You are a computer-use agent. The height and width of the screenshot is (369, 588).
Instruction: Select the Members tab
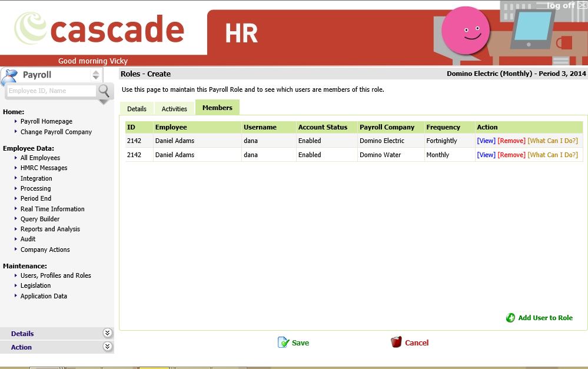pos(218,108)
